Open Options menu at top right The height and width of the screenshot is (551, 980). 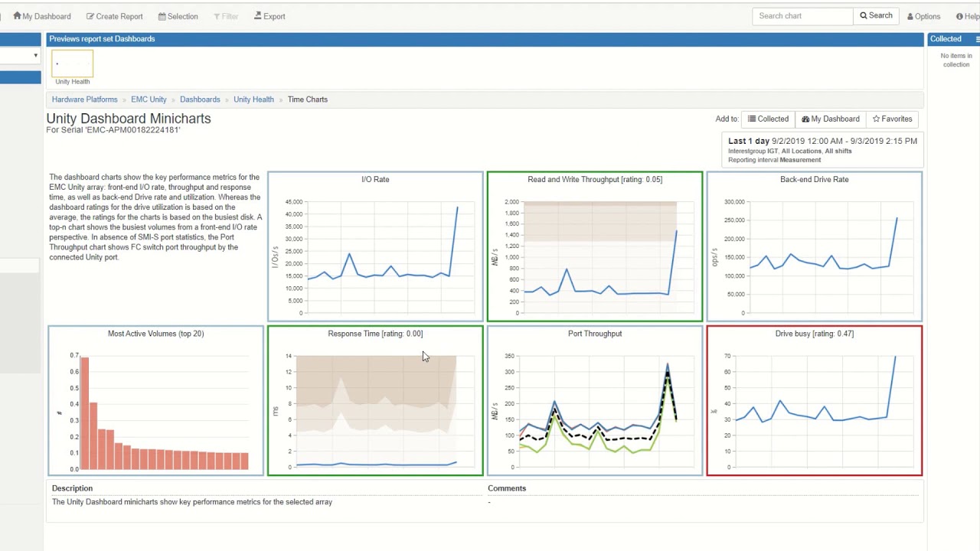pyautogui.click(x=923, y=16)
